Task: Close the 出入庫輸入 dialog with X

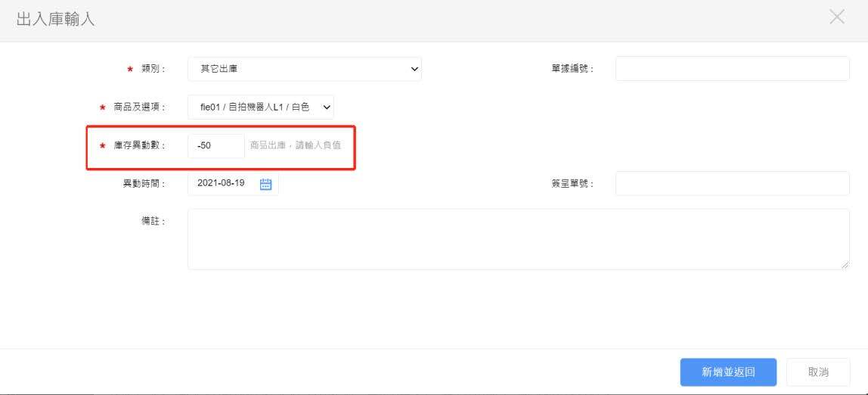Action: point(836,17)
